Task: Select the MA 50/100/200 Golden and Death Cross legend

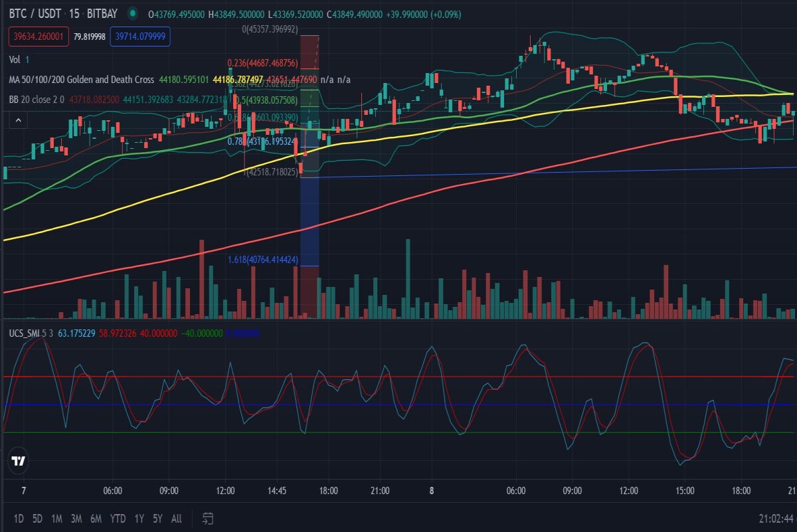Action: point(82,80)
